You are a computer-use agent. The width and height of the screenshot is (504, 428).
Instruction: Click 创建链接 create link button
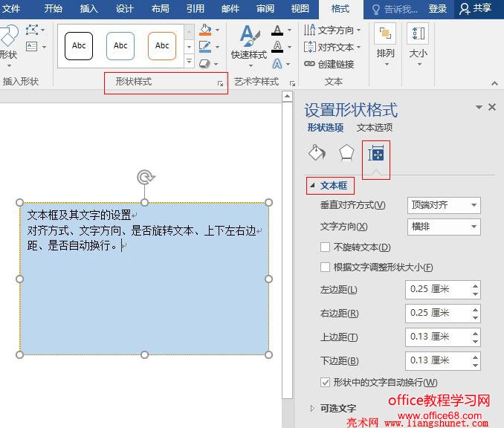(329, 64)
